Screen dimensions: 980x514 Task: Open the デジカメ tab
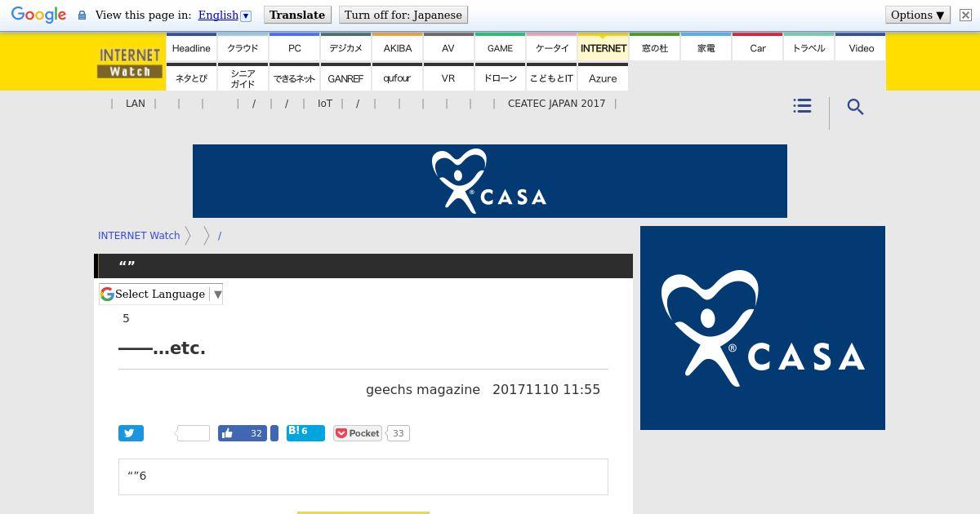345,47
